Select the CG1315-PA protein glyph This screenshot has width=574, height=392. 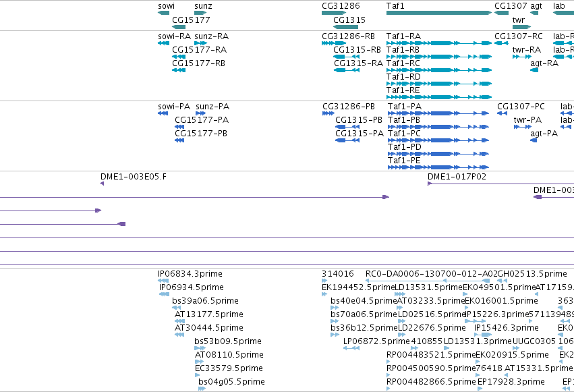pos(347,140)
